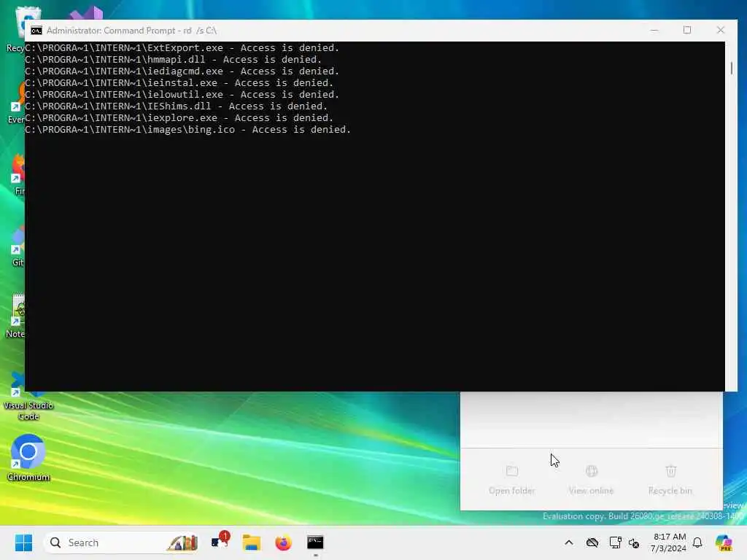Click the ielowutil.exe access denied line
The height and width of the screenshot is (560, 747).
tap(182, 94)
